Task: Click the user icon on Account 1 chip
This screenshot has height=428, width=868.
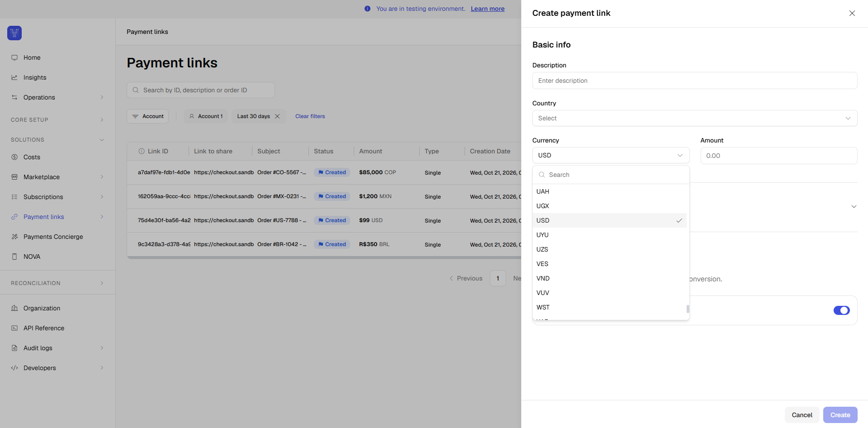Action: (x=192, y=116)
